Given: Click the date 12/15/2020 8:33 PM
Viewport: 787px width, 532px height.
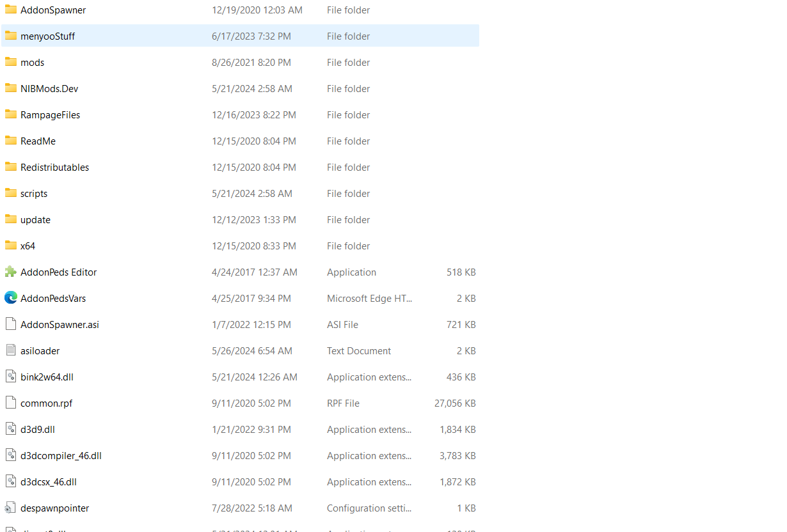Looking at the screenshot, I should coord(254,246).
